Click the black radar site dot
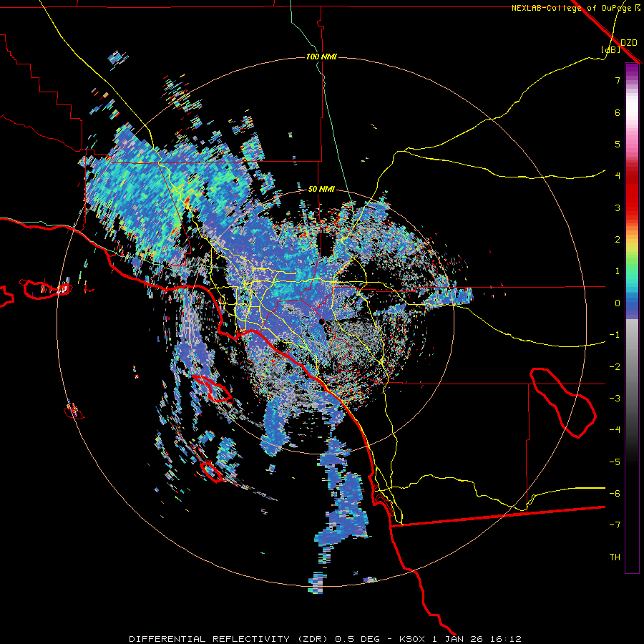The height and width of the screenshot is (644, 644). (321, 321)
